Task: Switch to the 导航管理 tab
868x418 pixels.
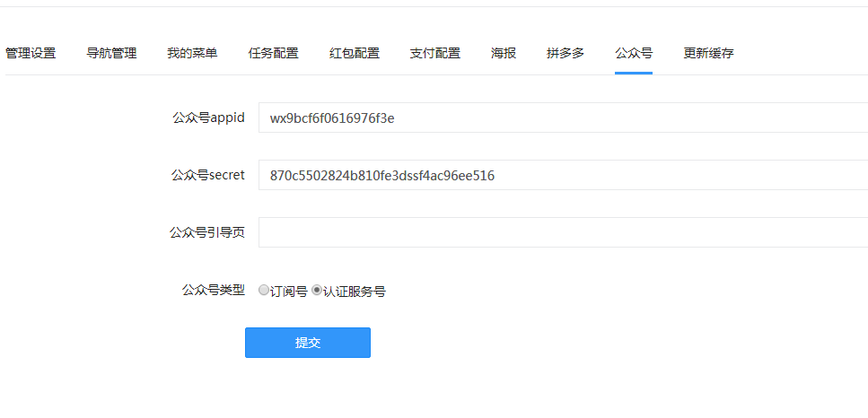Action: [x=111, y=53]
